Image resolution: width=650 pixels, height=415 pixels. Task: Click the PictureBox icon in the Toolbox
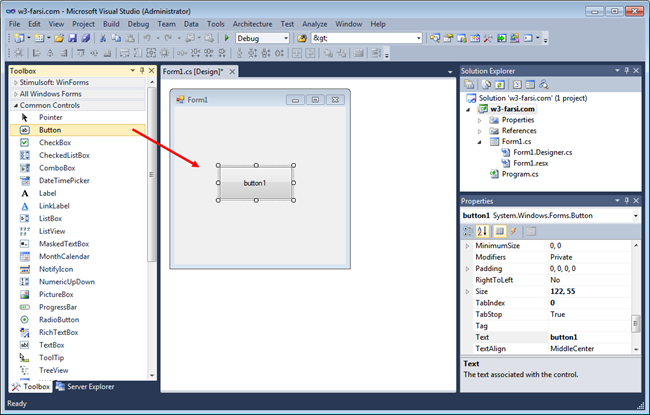point(24,294)
